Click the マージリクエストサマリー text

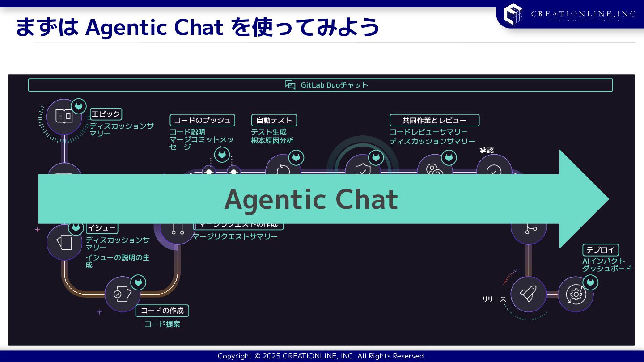(235, 236)
